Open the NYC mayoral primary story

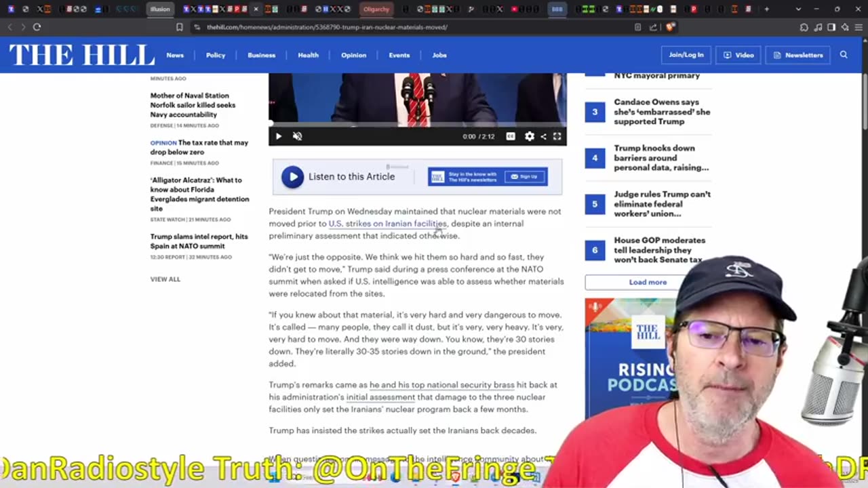click(x=656, y=76)
